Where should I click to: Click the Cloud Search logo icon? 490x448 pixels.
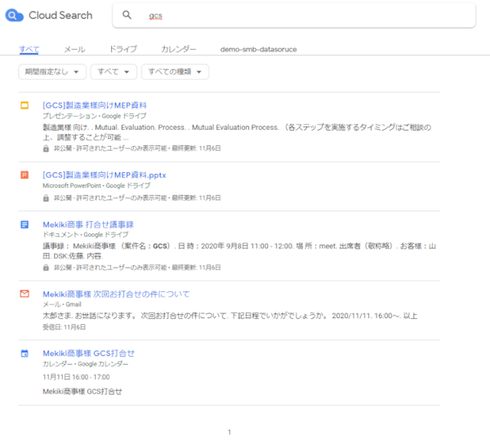coord(15,16)
